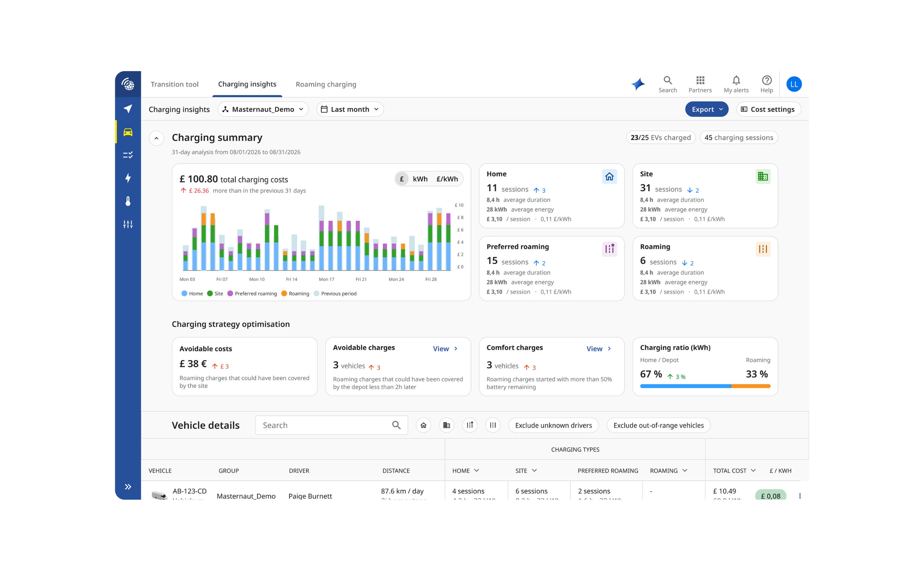Open Partners grid menu

pos(700,84)
